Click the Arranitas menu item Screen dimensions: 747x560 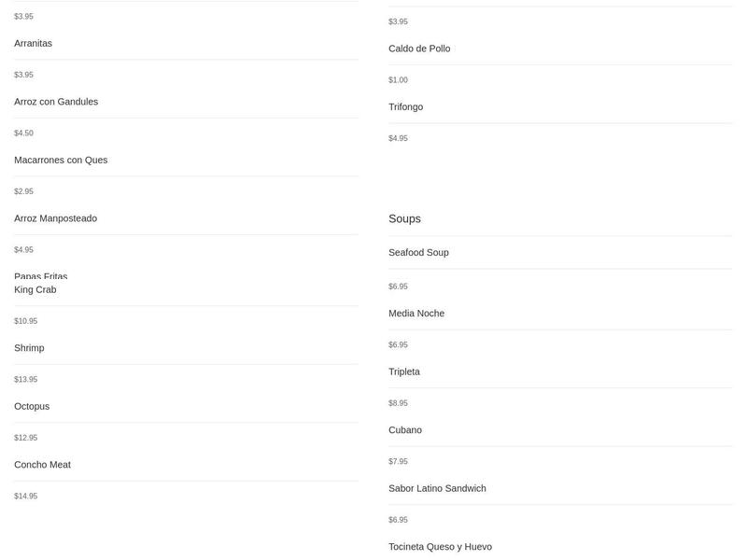pyautogui.click(x=34, y=44)
